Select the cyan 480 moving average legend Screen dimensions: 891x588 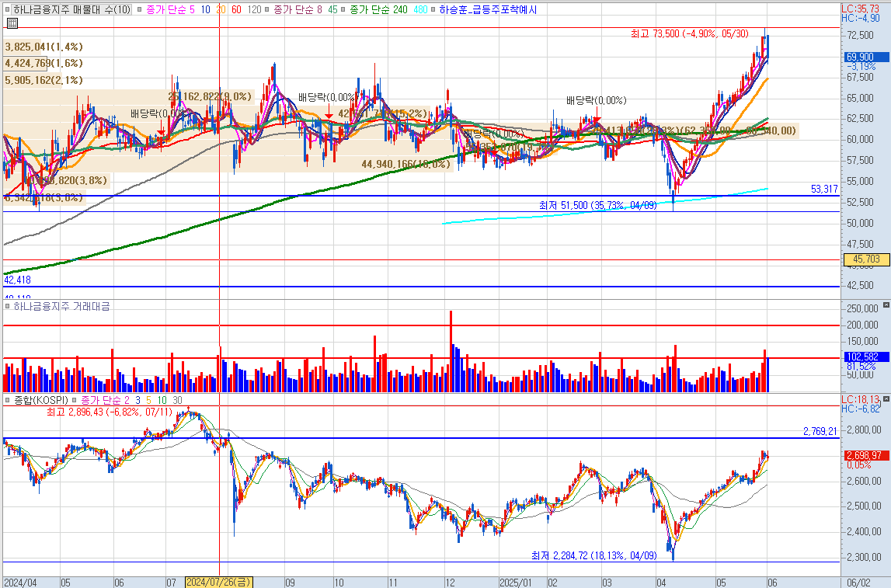pyautogui.click(x=420, y=9)
